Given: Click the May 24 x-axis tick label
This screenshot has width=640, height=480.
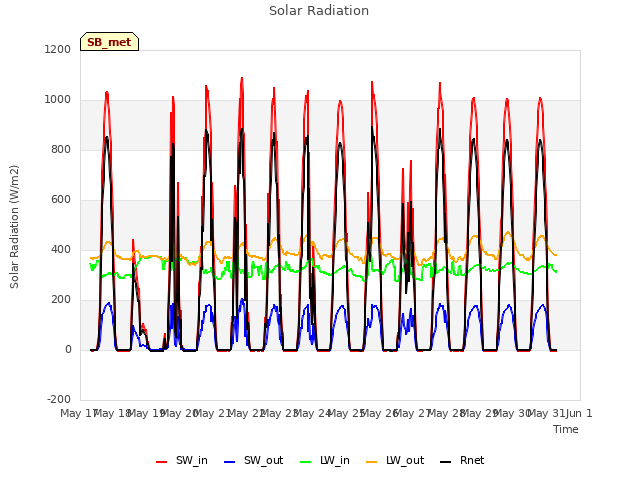Looking at the screenshot, I should (312, 413).
